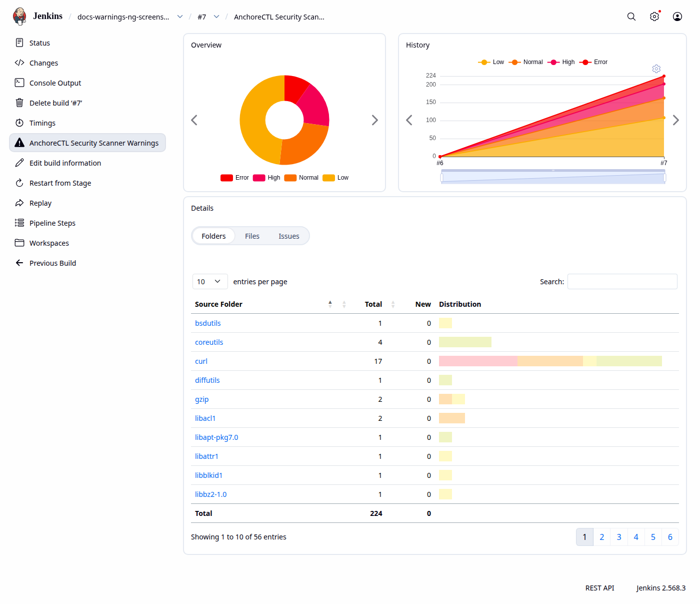Sort by Source Folder column arrows
The image size is (700, 604).
[330, 304]
